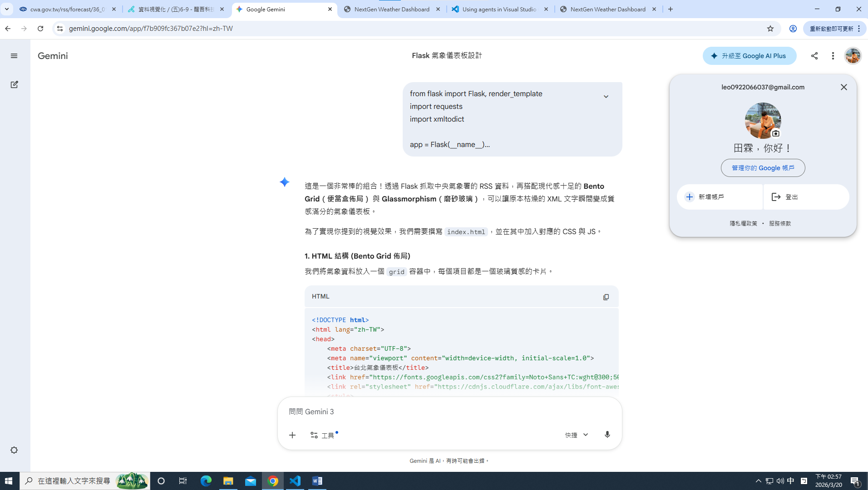Open the 快捷 model selector dropdown
Image resolution: width=868 pixels, height=490 pixels.
click(576, 435)
